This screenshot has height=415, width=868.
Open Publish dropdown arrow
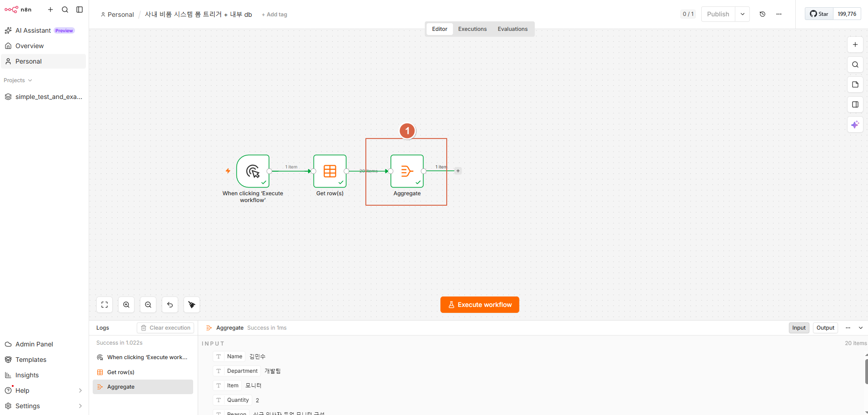tap(743, 14)
